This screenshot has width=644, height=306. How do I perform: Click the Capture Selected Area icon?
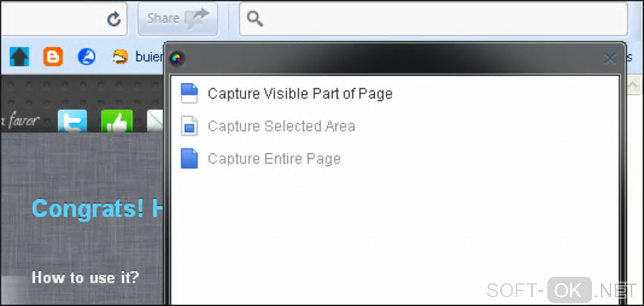189,126
